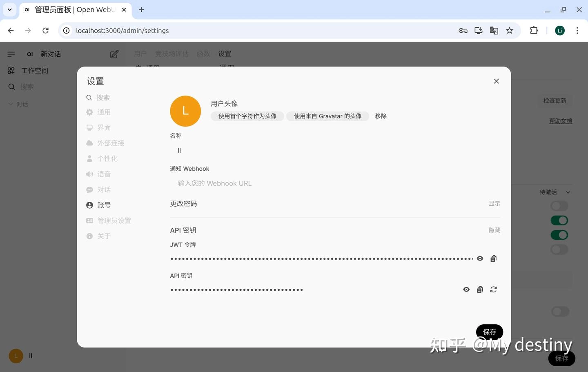Screen dimensions: 588x372
Task: Show the change password section
Action: 494,204
